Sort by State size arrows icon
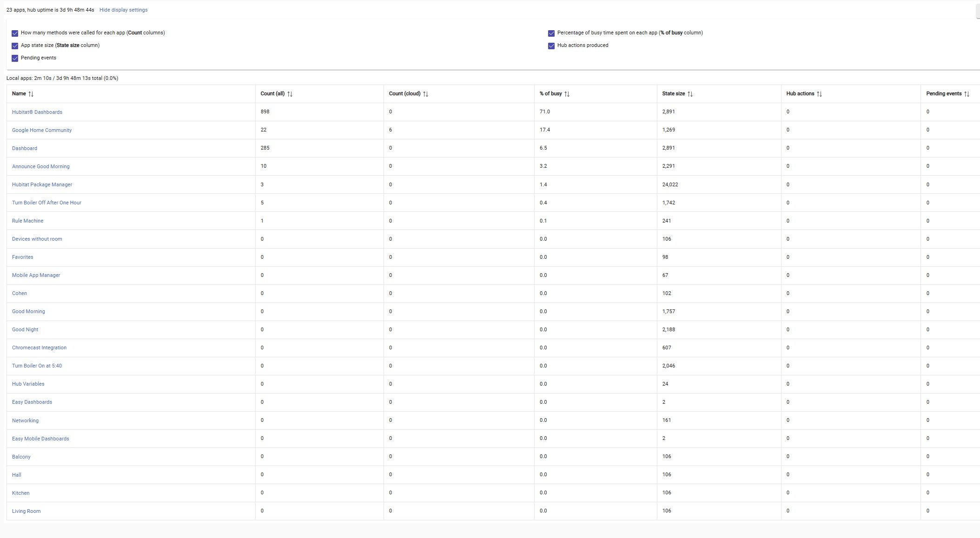This screenshot has height=538, width=980. point(690,94)
